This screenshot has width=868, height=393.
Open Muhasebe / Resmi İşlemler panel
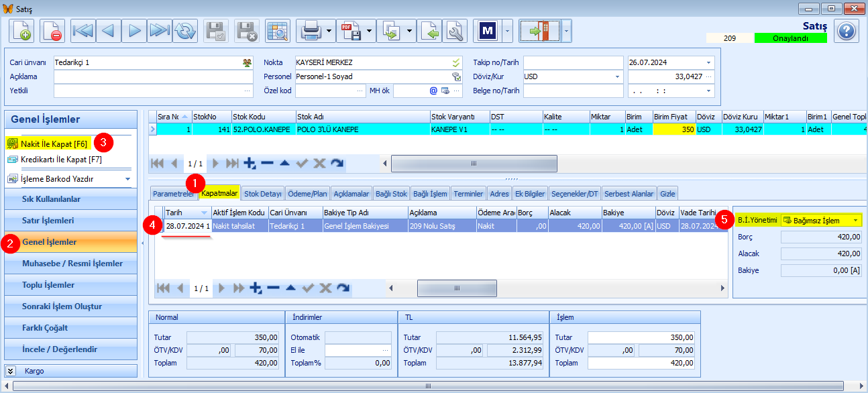[x=70, y=264]
